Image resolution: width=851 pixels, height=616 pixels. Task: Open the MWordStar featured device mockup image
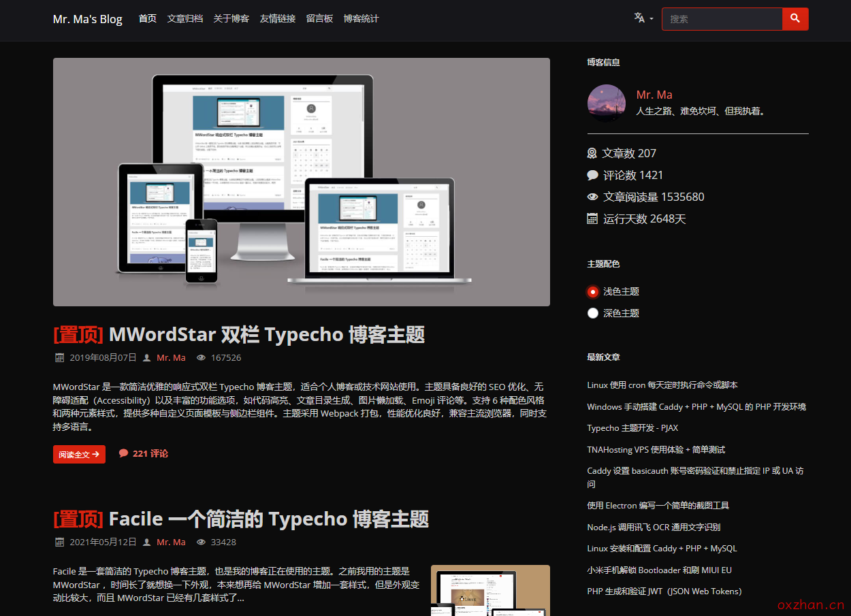(302, 182)
